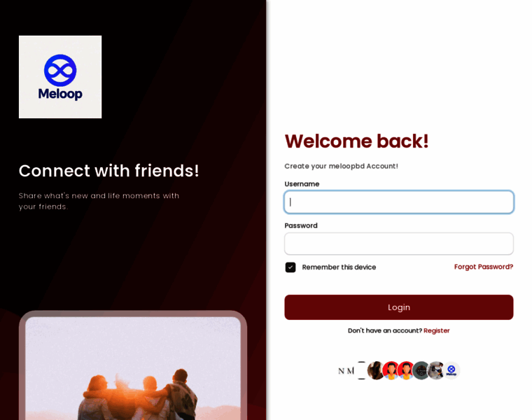Click the 'Remember this device' label text
Viewport: 532px width, 420px height.
[339, 267]
